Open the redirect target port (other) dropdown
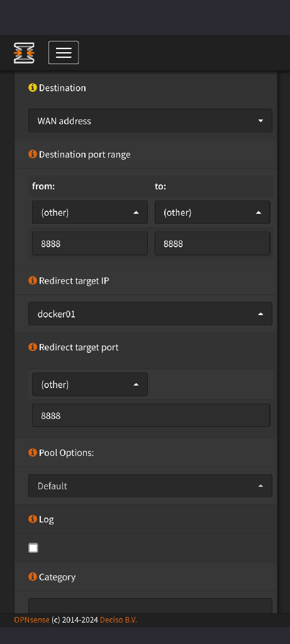 90,384
